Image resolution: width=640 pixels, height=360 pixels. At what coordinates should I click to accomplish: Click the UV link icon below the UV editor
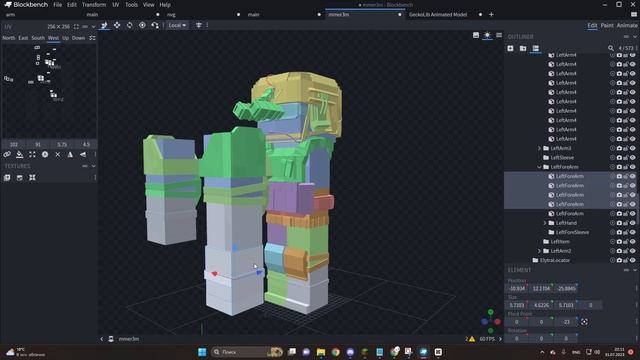7,155
